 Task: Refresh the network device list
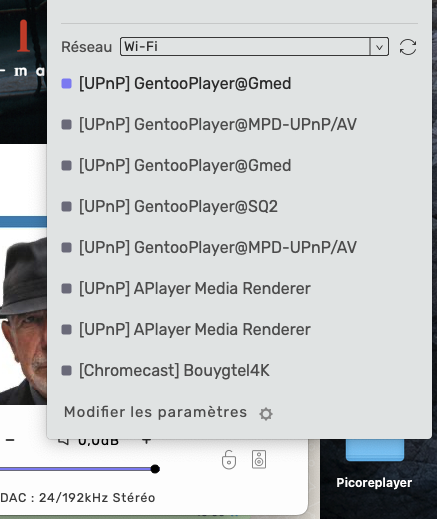[408, 47]
